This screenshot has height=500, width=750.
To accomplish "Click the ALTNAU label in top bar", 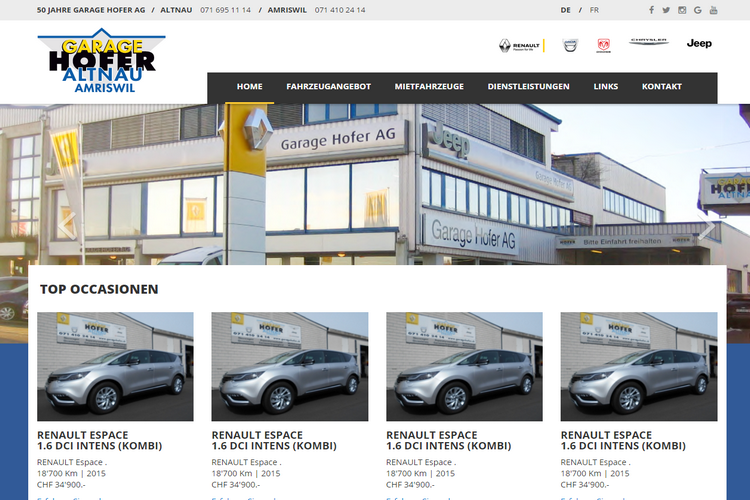I will coord(176,10).
